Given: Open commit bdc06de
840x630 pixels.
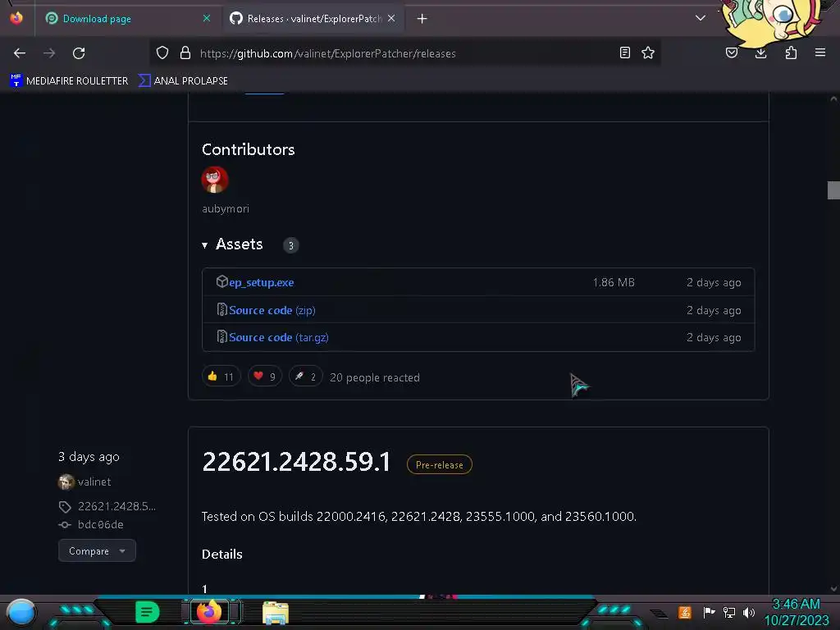Looking at the screenshot, I should [x=101, y=524].
